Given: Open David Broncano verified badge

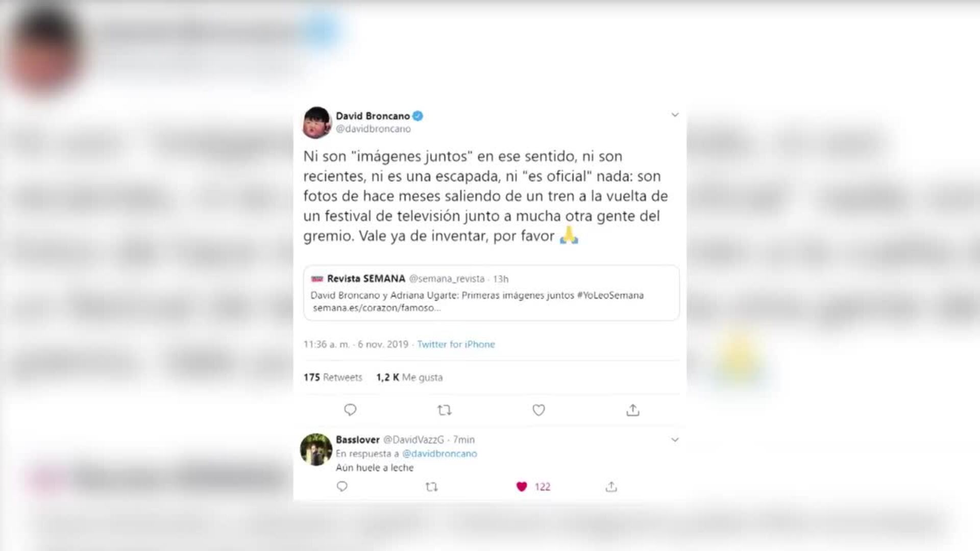Looking at the screenshot, I should 418,116.
